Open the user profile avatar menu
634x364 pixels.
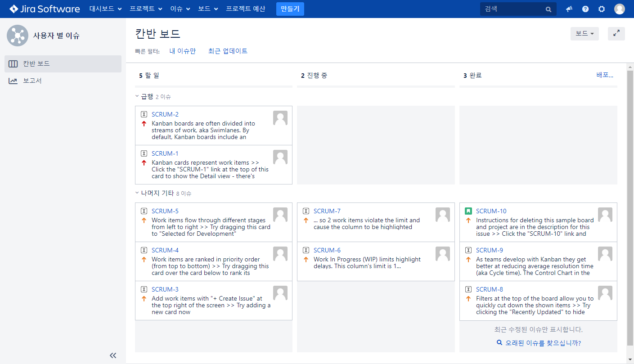pyautogui.click(x=620, y=9)
